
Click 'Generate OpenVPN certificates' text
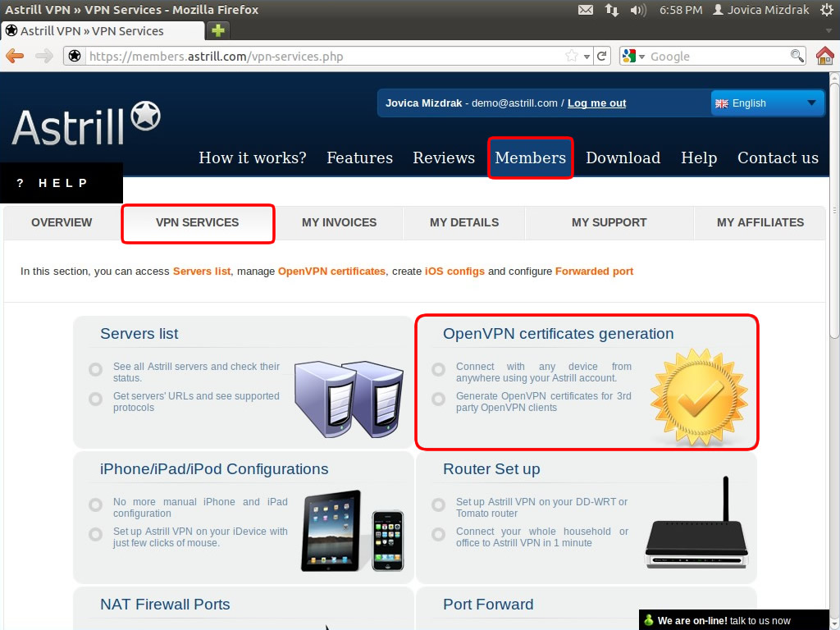(543, 401)
